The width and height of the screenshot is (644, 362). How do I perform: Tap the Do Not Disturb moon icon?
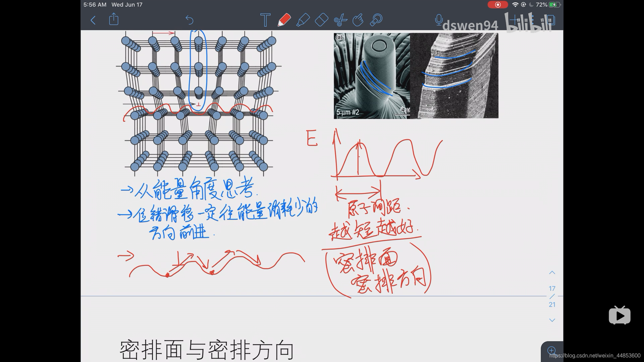pyautogui.click(x=531, y=5)
